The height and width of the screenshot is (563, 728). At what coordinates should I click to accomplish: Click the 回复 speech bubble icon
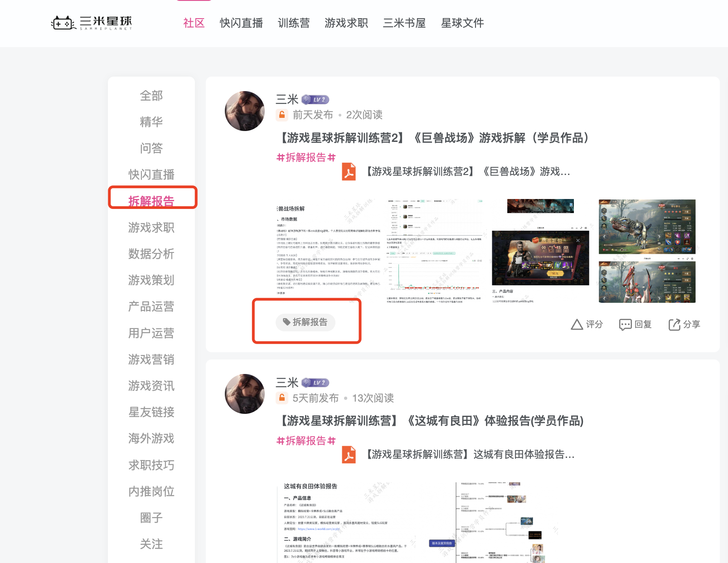[x=625, y=325]
